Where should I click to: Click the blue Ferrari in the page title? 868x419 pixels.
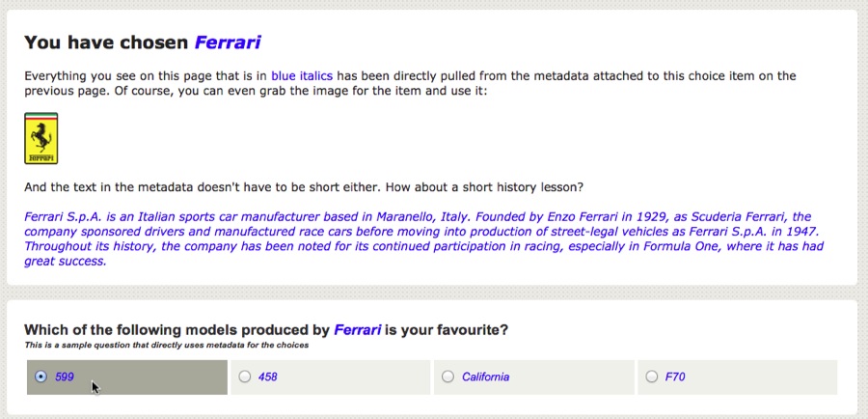228,42
